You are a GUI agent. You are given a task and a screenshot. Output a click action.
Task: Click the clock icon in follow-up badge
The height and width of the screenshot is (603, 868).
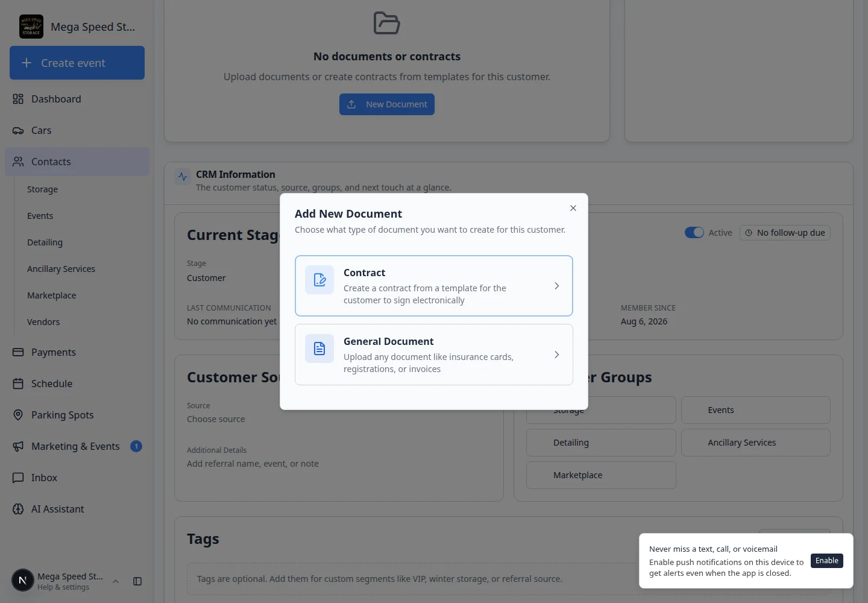(x=749, y=233)
